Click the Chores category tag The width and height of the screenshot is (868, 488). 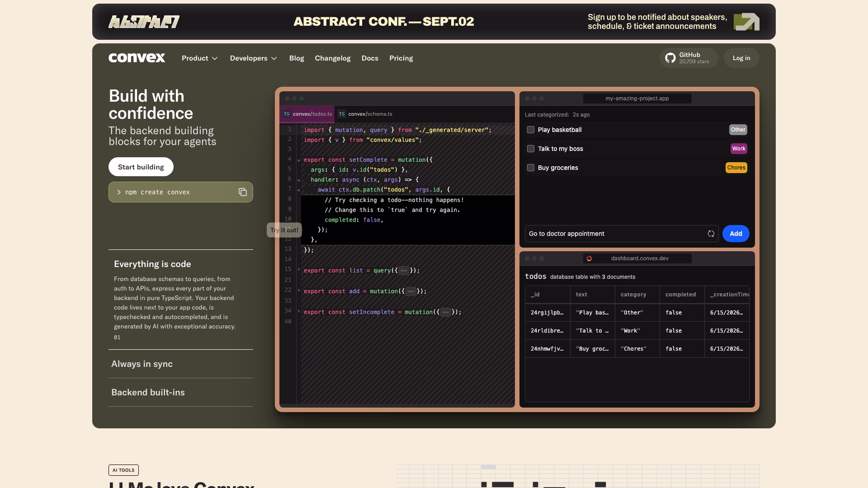click(736, 168)
